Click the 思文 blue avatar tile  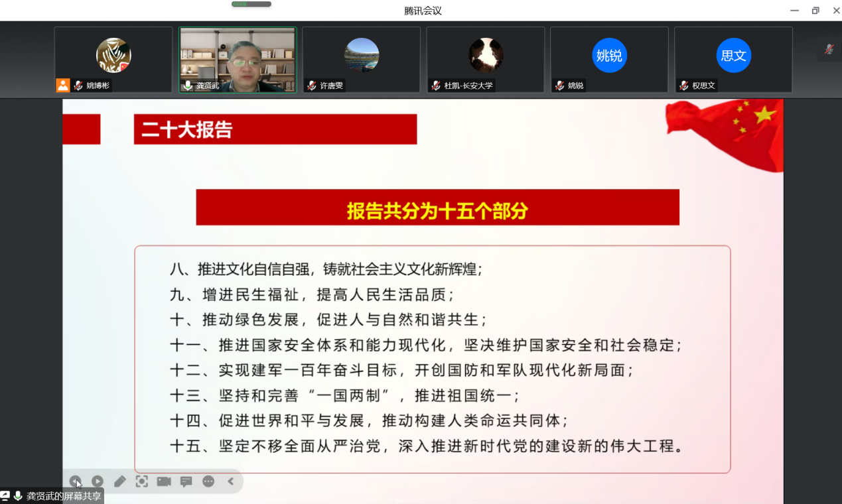coord(733,60)
